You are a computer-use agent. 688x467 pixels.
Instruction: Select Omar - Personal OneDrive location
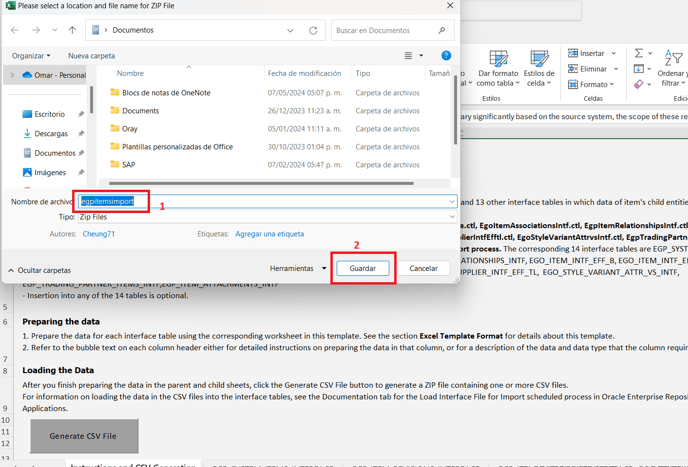[x=54, y=75]
